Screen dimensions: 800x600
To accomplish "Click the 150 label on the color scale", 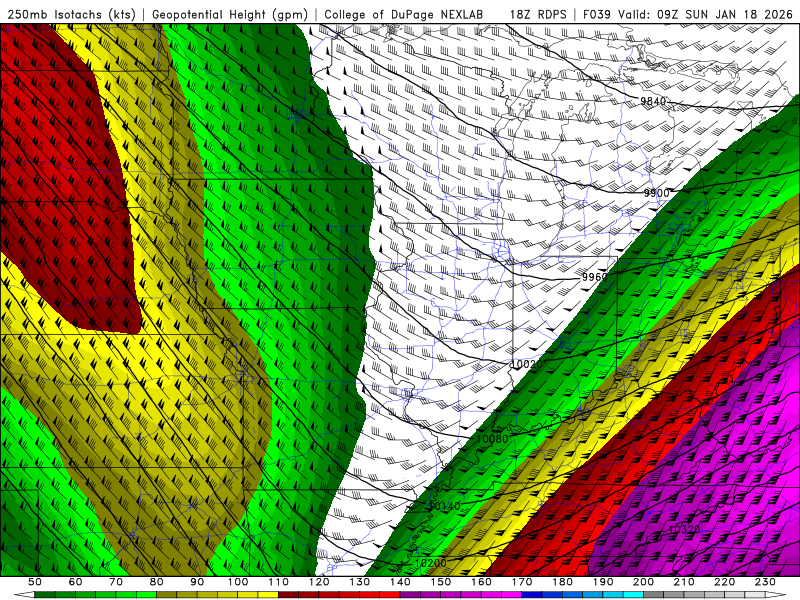I will coord(441,582).
